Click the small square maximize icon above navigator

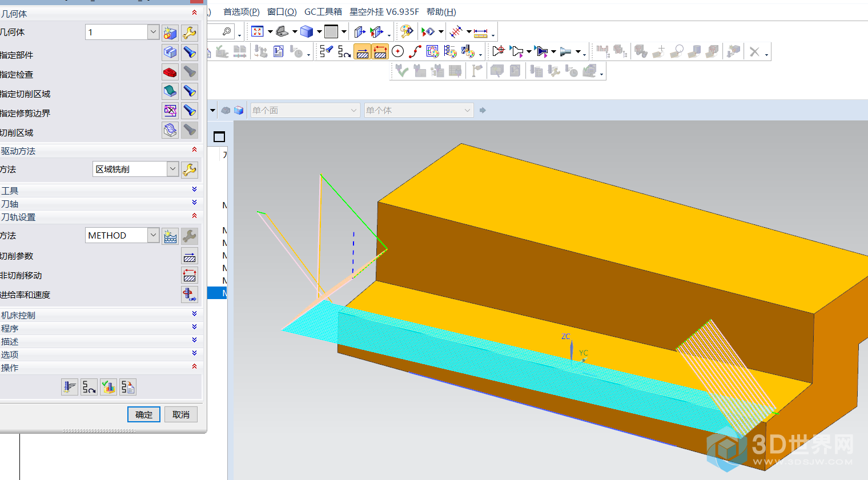click(219, 136)
